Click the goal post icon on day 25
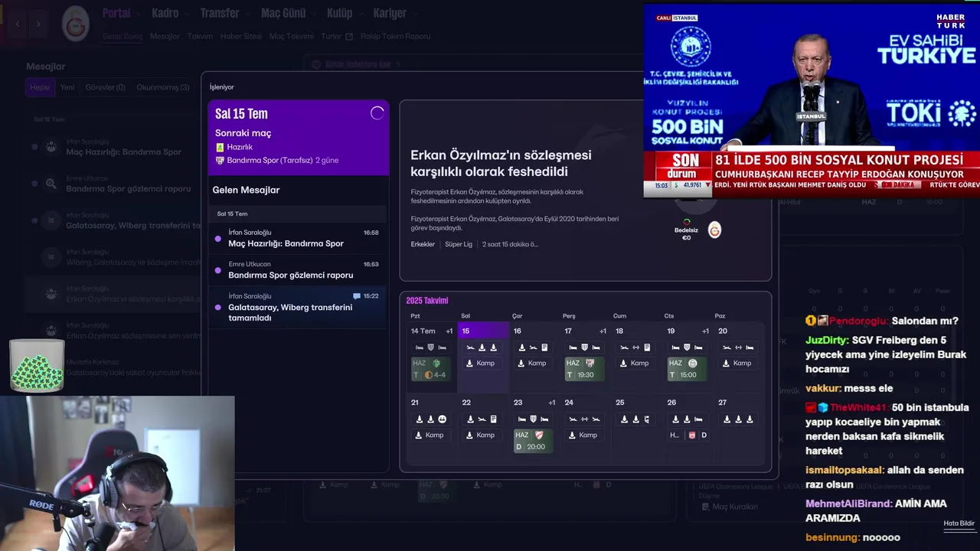Screen dimensions: 980x551 point(647,419)
